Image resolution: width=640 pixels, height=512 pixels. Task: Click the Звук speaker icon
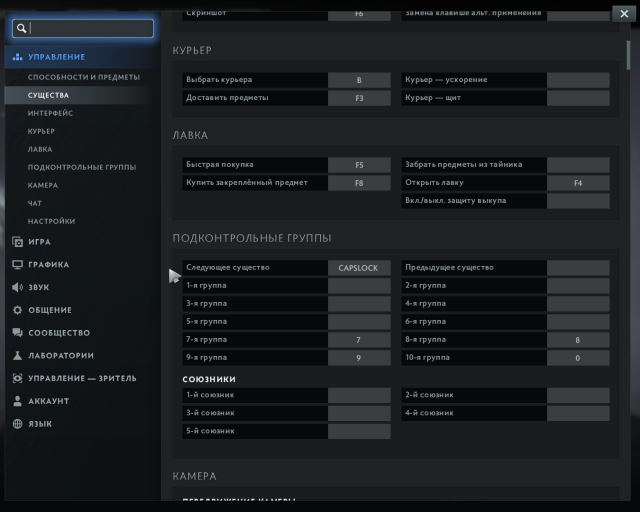(x=17, y=287)
